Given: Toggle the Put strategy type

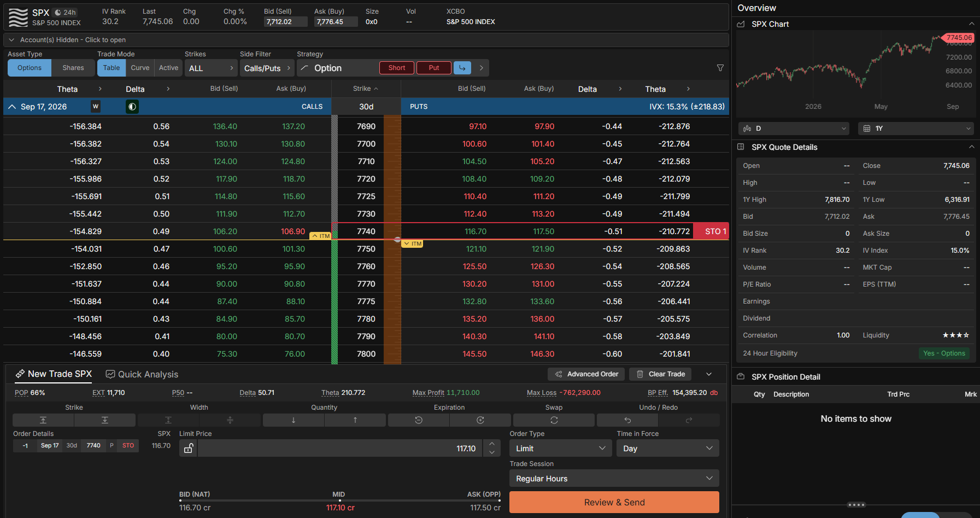Looking at the screenshot, I should point(434,68).
